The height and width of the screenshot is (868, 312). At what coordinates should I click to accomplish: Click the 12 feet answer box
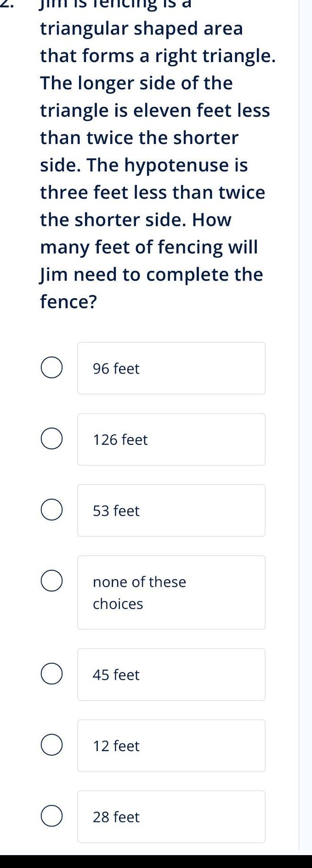click(x=171, y=746)
